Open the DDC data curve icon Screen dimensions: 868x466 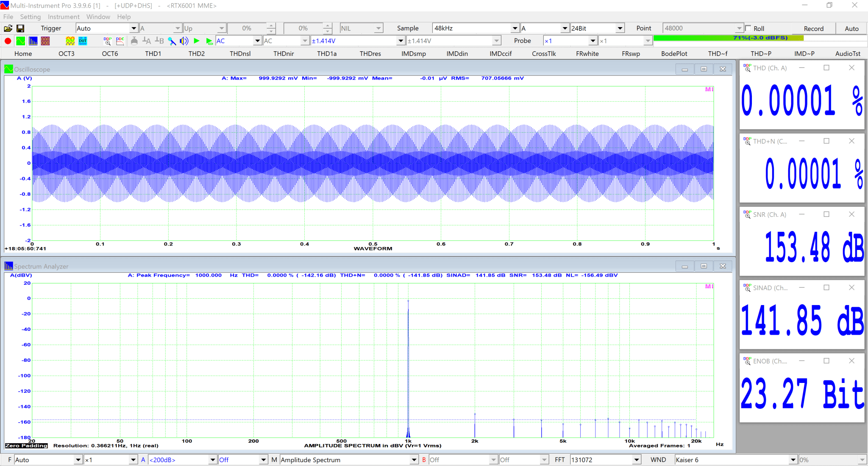pyautogui.click(x=120, y=41)
